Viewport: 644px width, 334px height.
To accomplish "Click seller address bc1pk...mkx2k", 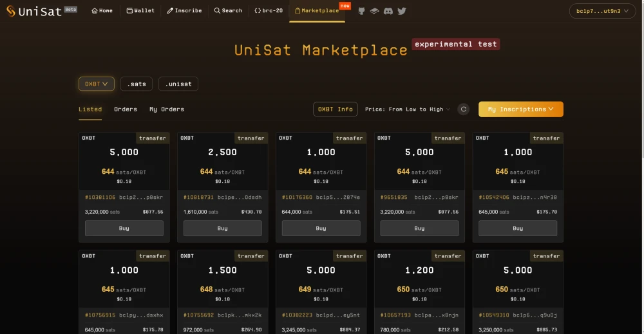I will 240,315.
